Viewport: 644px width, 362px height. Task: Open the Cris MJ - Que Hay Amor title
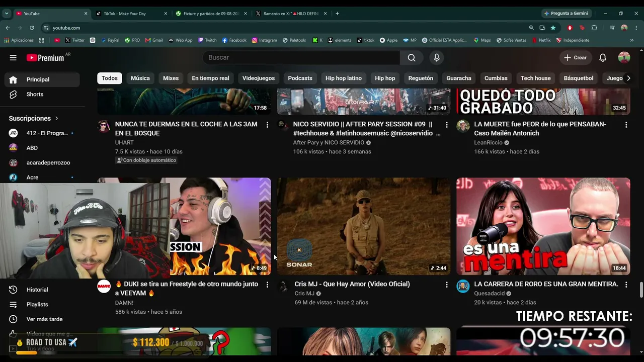[352, 284]
